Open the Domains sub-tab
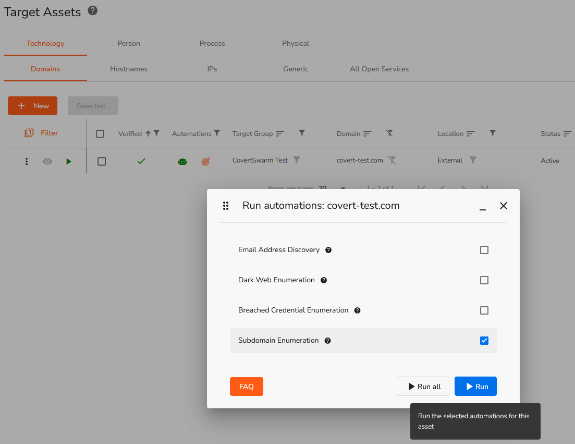This screenshot has width=575, height=444. (x=45, y=69)
